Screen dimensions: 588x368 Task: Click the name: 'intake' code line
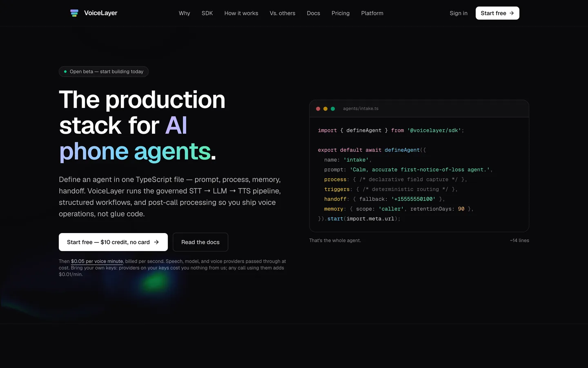[x=348, y=160]
